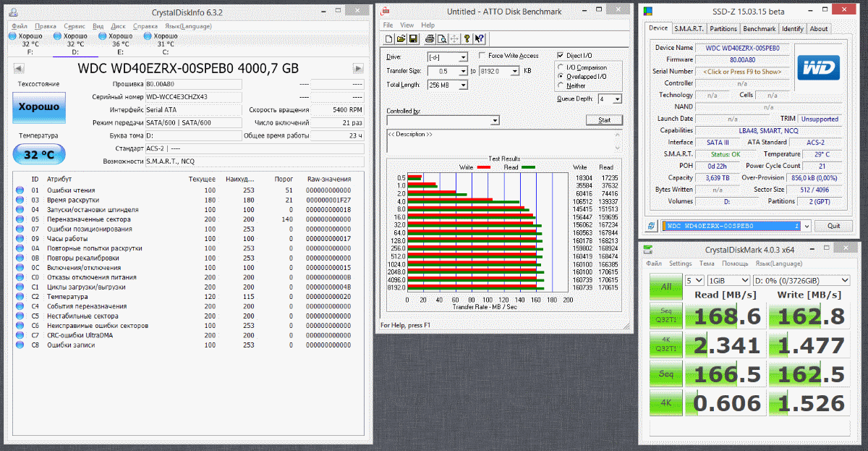Open the Transfer Size maximum dropdown showing 8192.0
The height and width of the screenshot is (451, 868).
(x=515, y=71)
